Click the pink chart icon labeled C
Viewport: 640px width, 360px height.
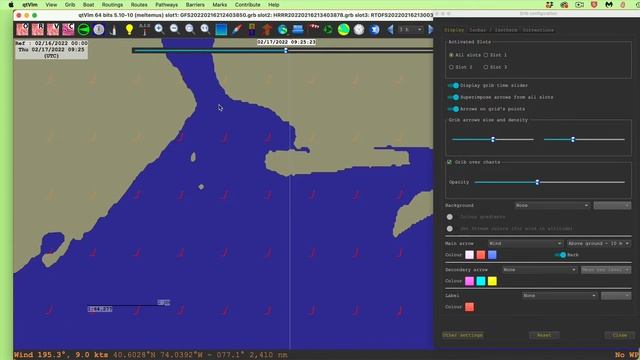pyautogui.click(x=68, y=29)
